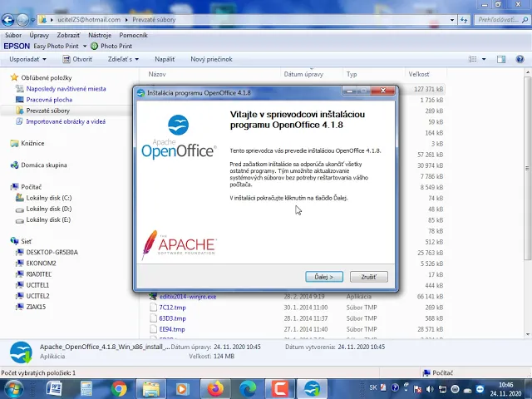Image resolution: width=532 pixels, height=399 pixels.
Task: Click the Action Center flag tray icon
Action: pos(418,389)
